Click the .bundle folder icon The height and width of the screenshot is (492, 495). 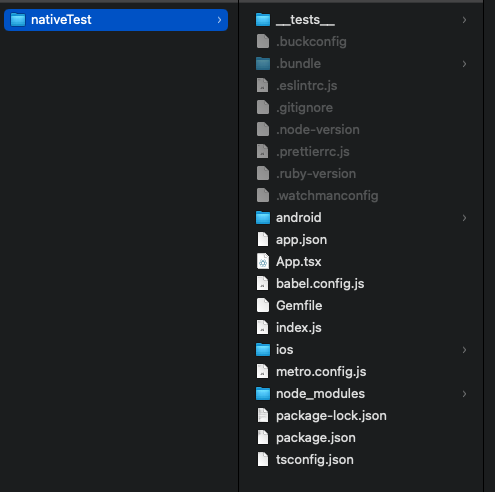click(x=263, y=64)
